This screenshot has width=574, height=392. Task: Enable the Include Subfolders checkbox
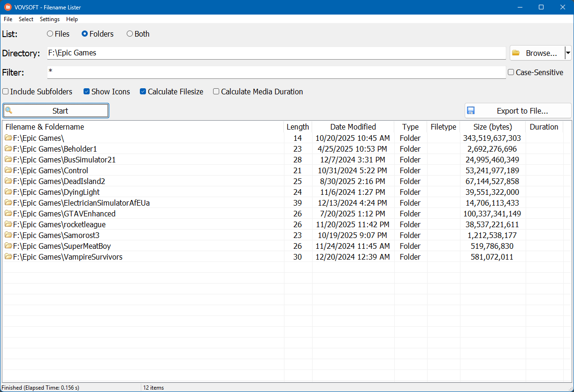click(6, 92)
